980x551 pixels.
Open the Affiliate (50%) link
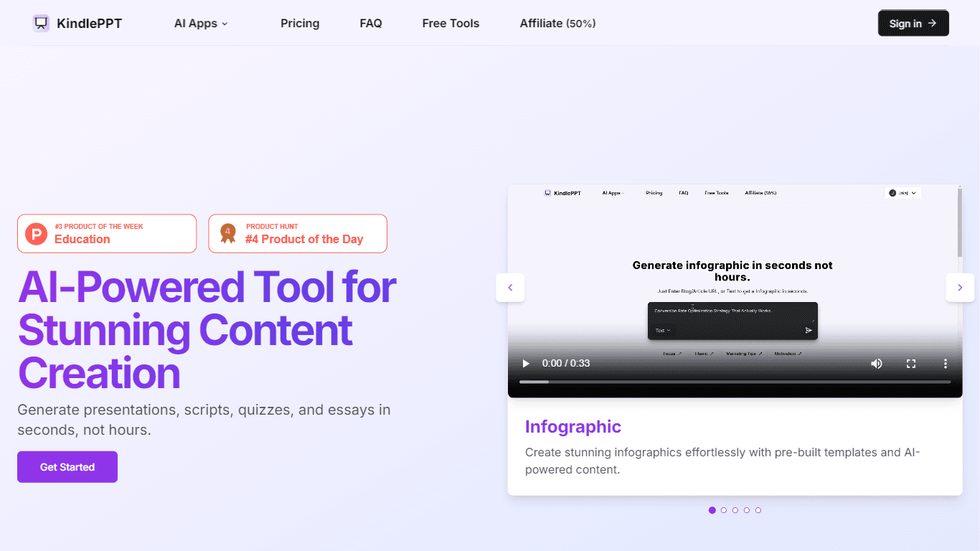(x=557, y=24)
